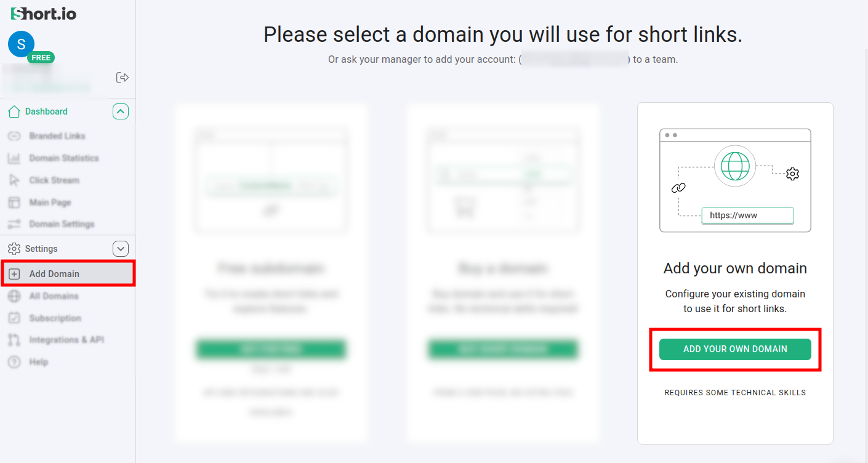Click the blue S profile avatar
868x463 pixels.
coord(21,44)
